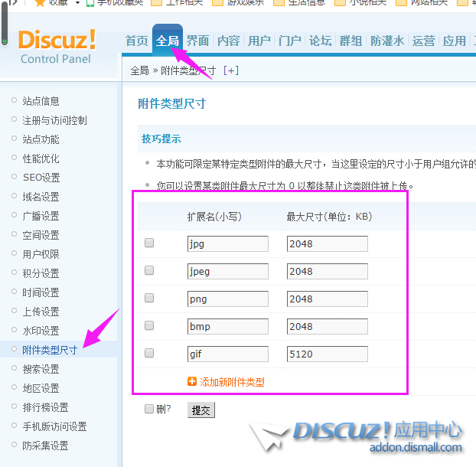
Task: Click the 添加新附件类型 link
Action: coord(232,381)
